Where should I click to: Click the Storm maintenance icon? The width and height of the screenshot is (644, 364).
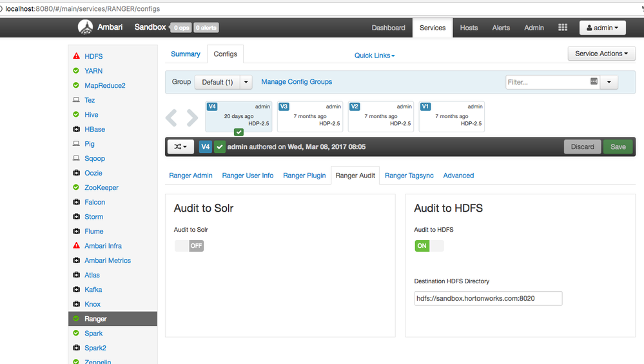(x=77, y=216)
